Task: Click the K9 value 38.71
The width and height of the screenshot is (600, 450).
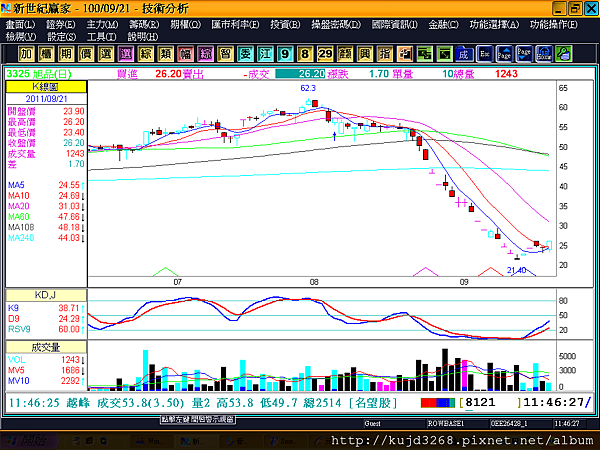Action: (x=69, y=308)
